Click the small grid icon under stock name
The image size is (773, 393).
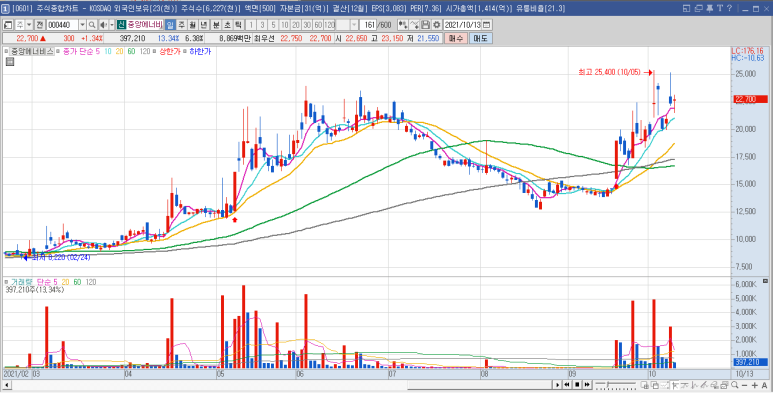(x=9, y=61)
